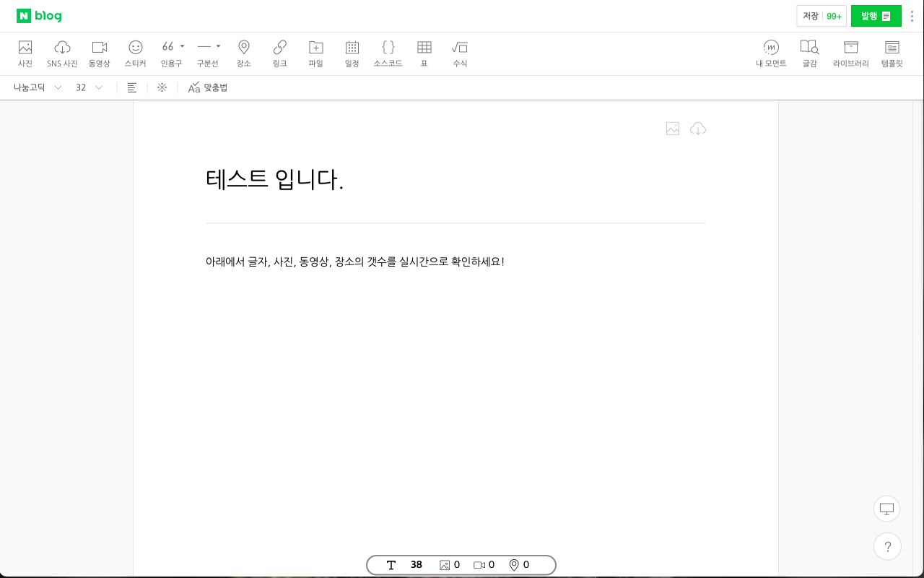Click the special character icon
The width and height of the screenshot is (924, 578).
click(162, 87)
